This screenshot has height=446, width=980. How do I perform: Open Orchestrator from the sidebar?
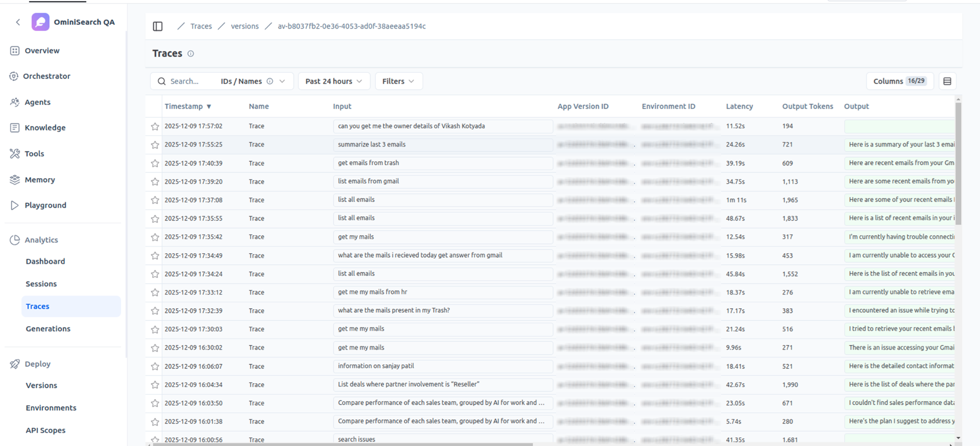tap(46, 76)
